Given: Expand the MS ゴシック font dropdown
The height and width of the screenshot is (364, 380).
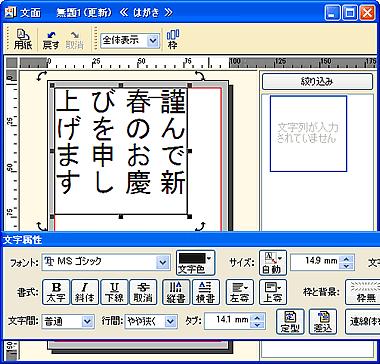Looking at the screenshot, I should click(162, 263).
